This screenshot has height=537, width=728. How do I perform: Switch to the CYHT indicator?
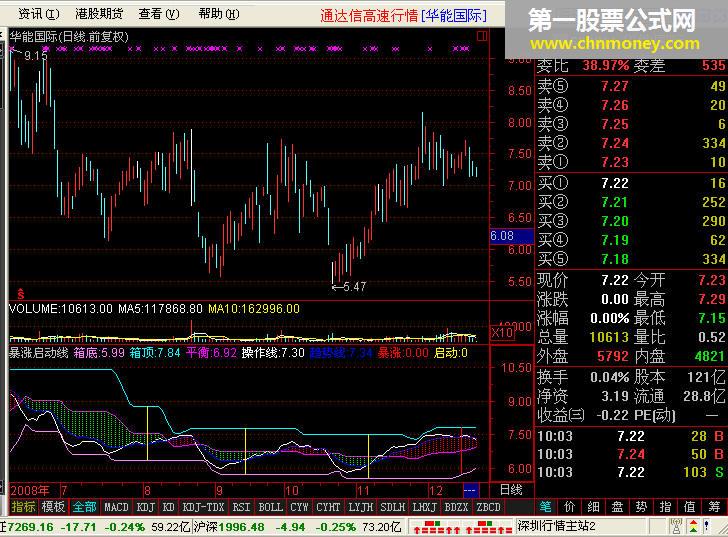point(328,507)
